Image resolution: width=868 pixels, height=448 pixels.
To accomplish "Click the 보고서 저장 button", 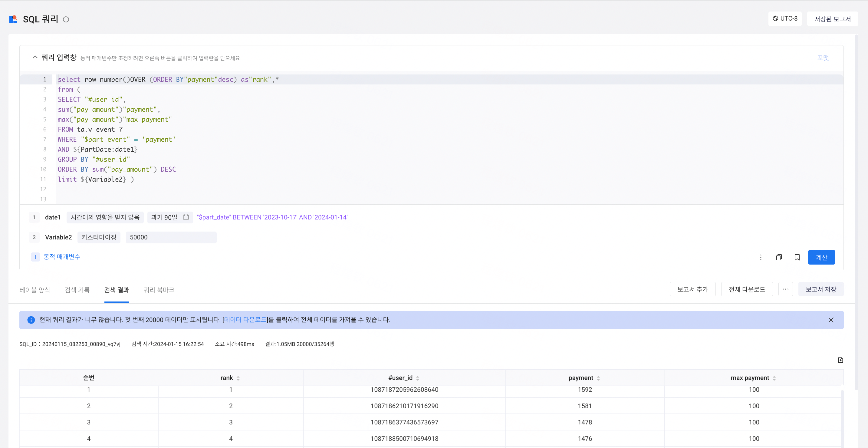I will (x=821, y=289).
